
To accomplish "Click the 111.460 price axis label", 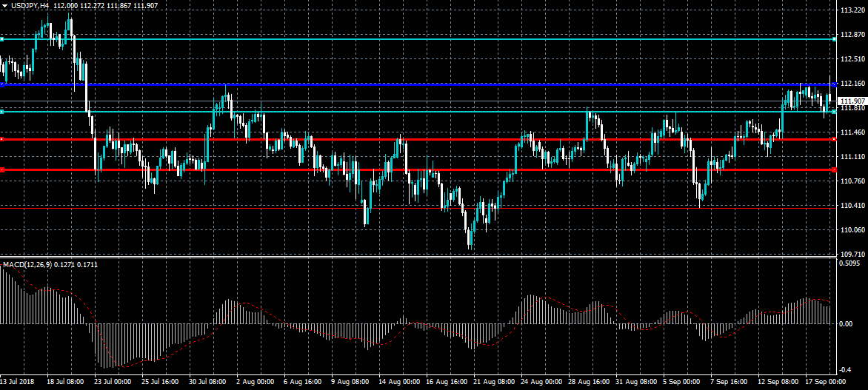I will pyautogui.click(x=852, y=132).
